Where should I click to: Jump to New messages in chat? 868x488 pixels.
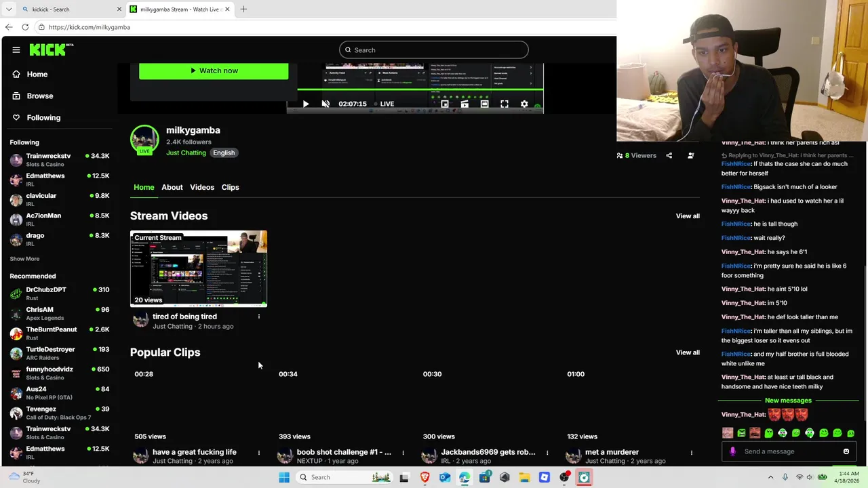(x=788, y=401)
